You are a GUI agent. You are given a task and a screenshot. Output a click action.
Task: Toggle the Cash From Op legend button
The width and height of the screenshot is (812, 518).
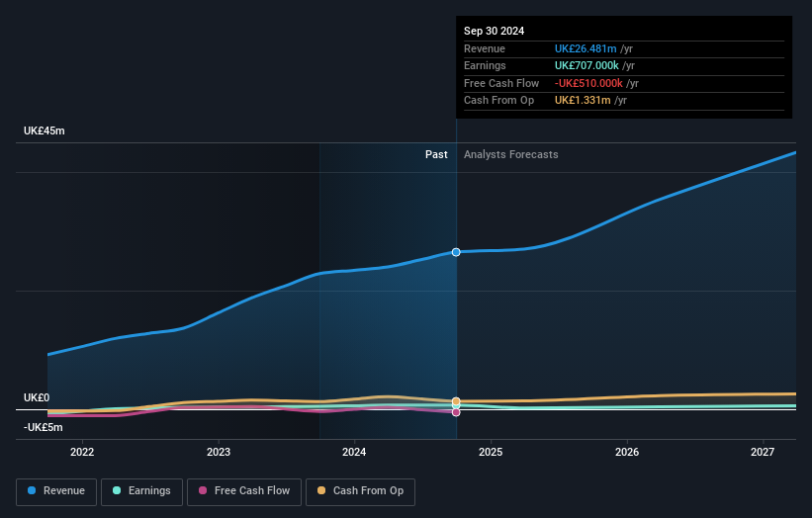click(360, 491)
